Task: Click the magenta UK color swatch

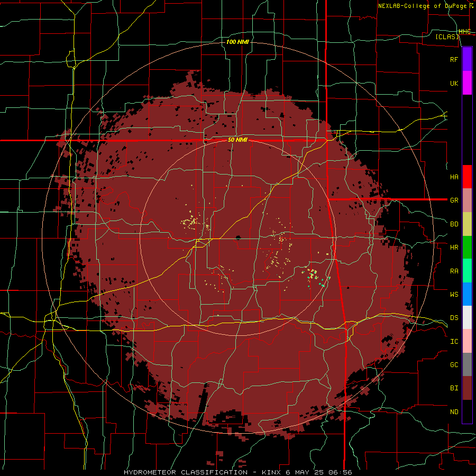Action: point(467,83)
